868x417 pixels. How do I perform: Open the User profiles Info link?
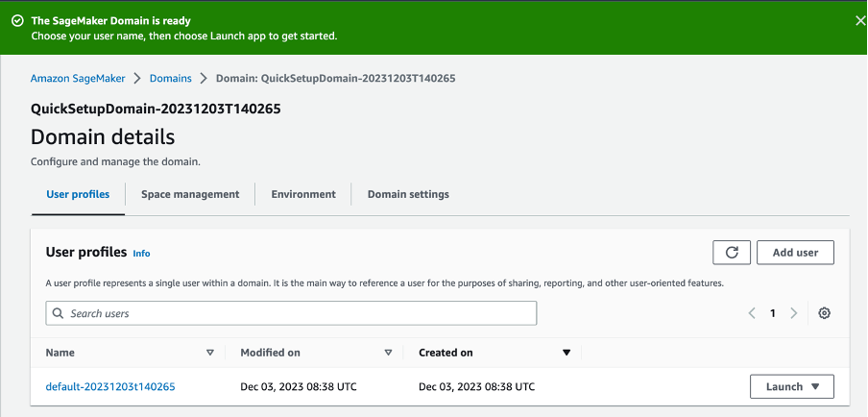point(141,254)
